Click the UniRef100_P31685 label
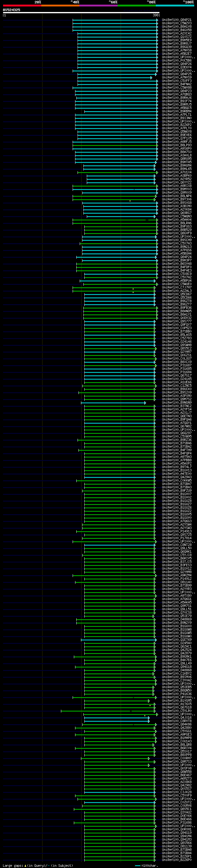Viewport: 197px width, 868px height. pos(177,369)
